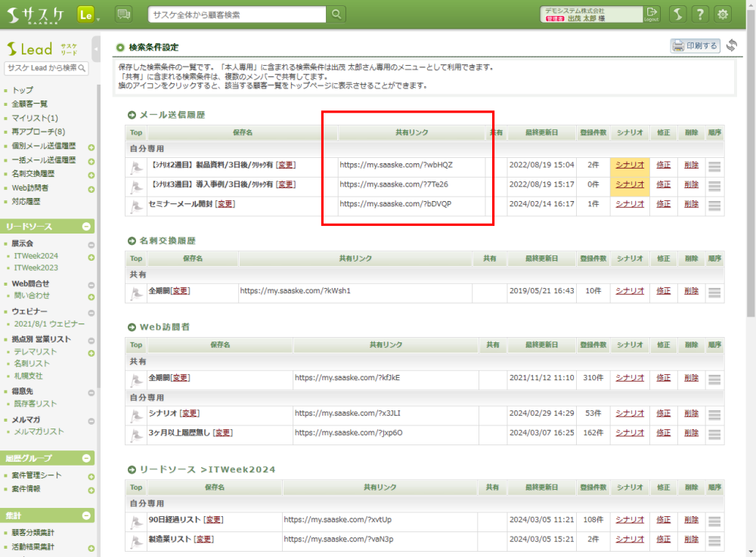Viewport: 756px width, 557px height.
Task: Click flag icon for セミナーメール開封 row
Action: pos(136,204)
